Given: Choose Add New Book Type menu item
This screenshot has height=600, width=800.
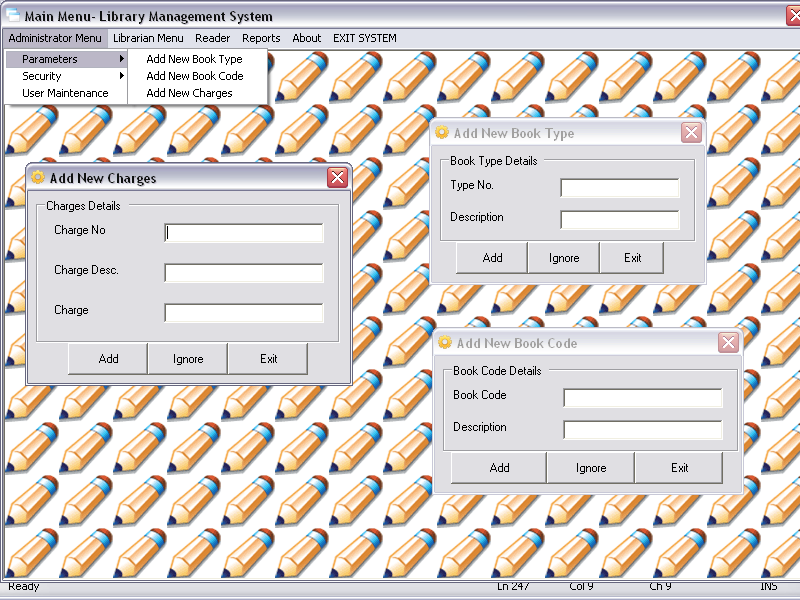Looking at the screenshot, I should 197,59.
